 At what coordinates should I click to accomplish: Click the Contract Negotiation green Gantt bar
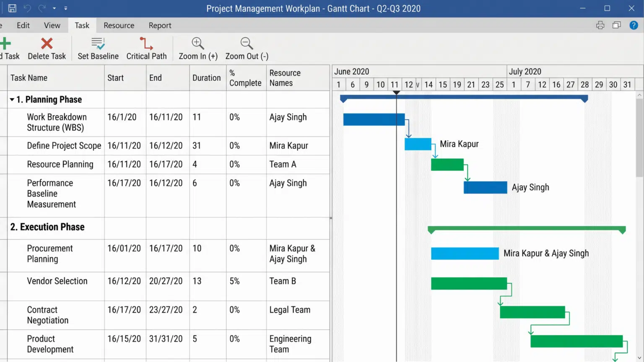click(532, 312)
